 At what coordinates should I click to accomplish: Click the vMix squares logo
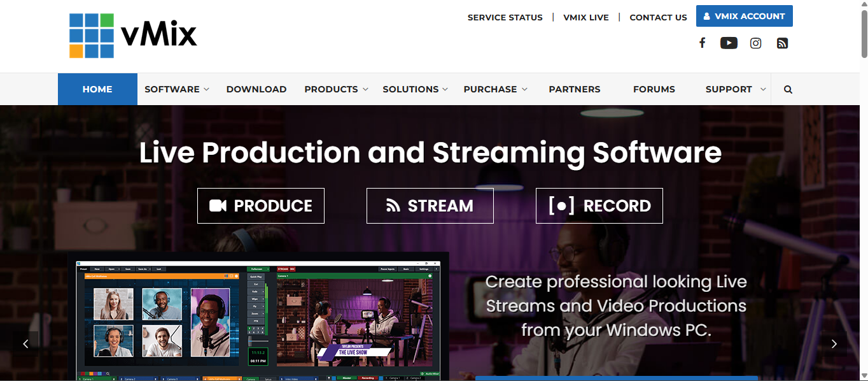tap(90, 36)
